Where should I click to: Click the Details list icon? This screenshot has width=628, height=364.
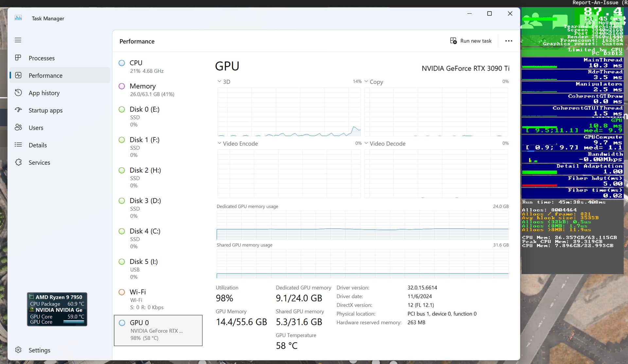(x=18, y=145)
